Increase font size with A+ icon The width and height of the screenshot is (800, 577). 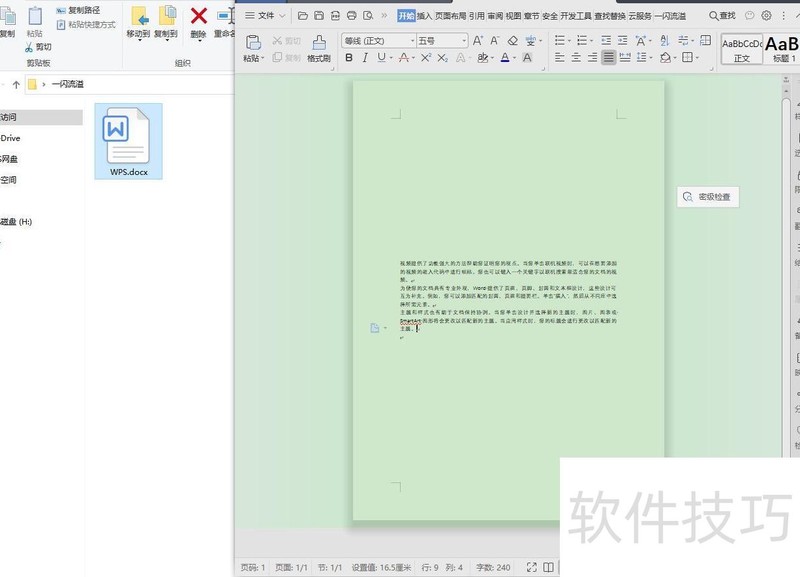point(478,40)
